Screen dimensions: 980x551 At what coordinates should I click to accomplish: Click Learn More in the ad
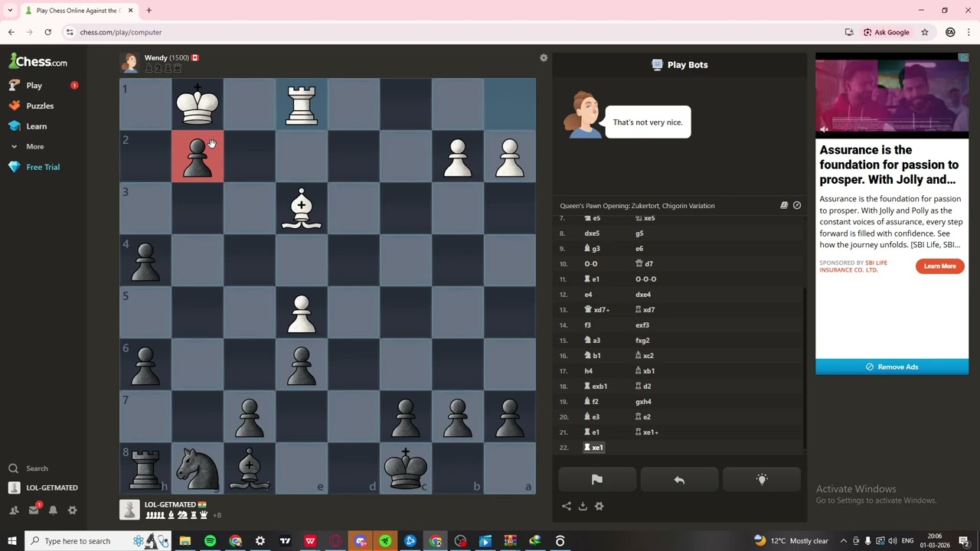tap(939, 266)
